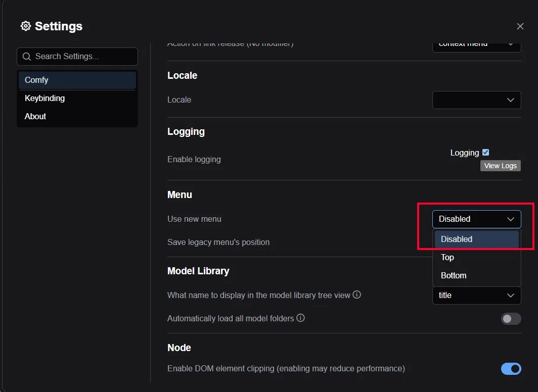Screen dimensions: 538x392
Task: Click the magnifier icon in search box
Action: 26,57
